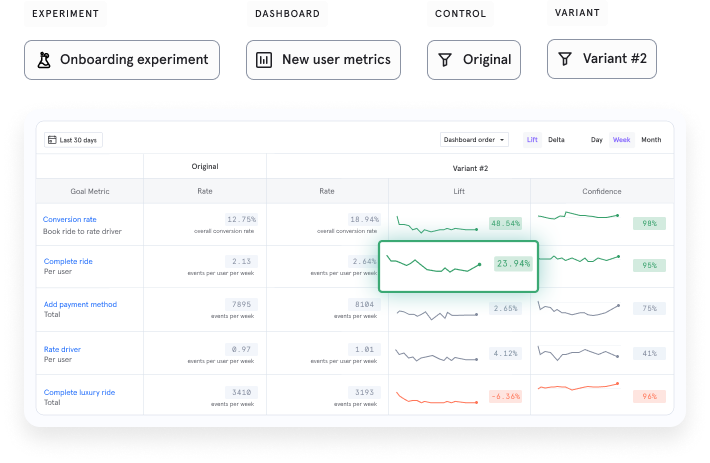Open the Rate driver metric link
Viewport: 710px width, 463px height.
click(62, 349)
